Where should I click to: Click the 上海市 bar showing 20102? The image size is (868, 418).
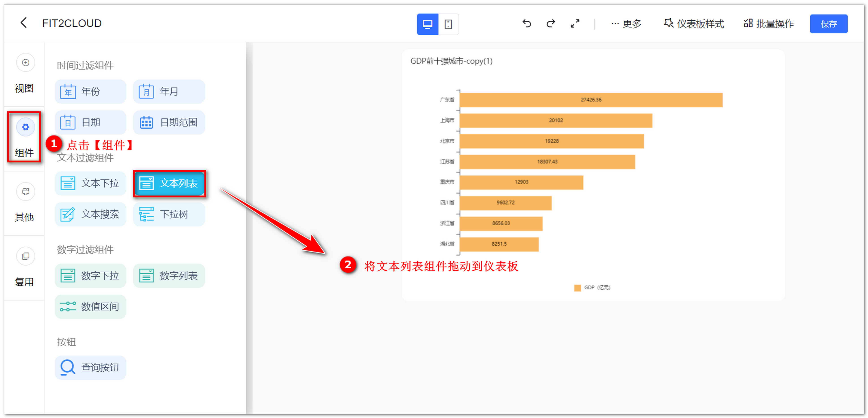(556, 120)
